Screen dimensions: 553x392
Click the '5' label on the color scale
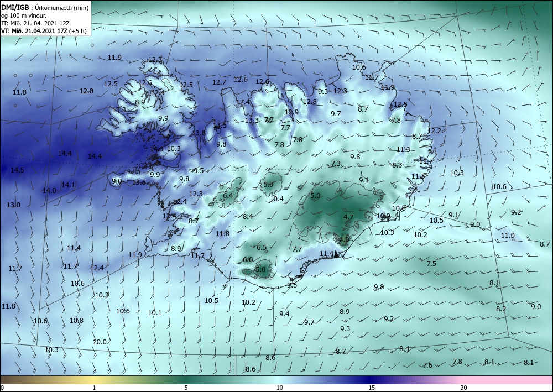pyautogui.click(x=186, y=388)
